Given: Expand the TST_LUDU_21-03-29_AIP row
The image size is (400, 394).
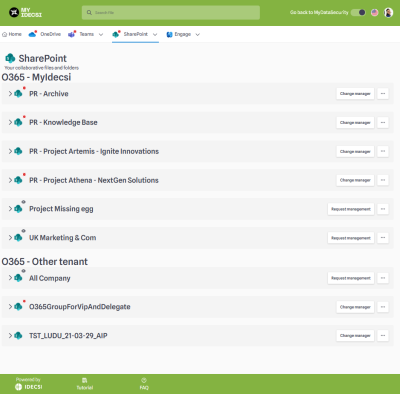Looking at the screenshot, I should pos(10,335).
